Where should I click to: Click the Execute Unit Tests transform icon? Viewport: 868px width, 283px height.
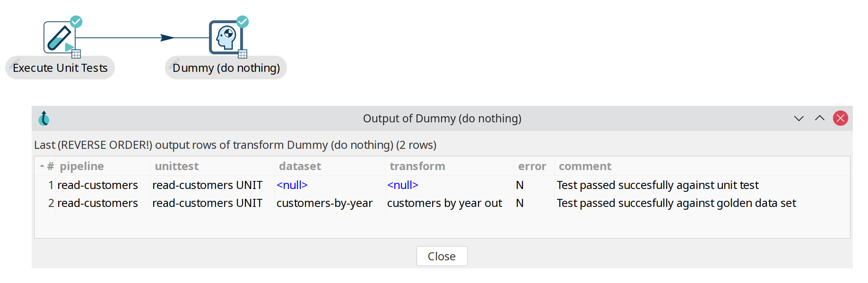click(59, 37)
